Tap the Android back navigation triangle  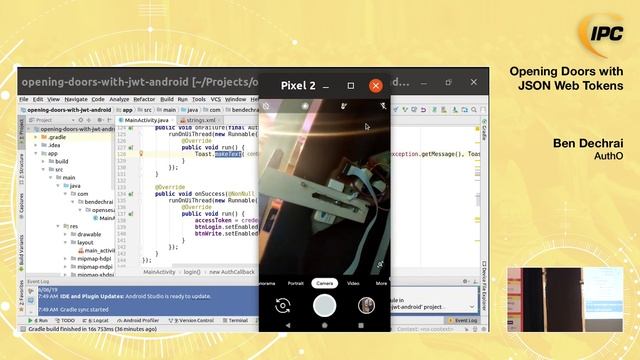(288, 325)
